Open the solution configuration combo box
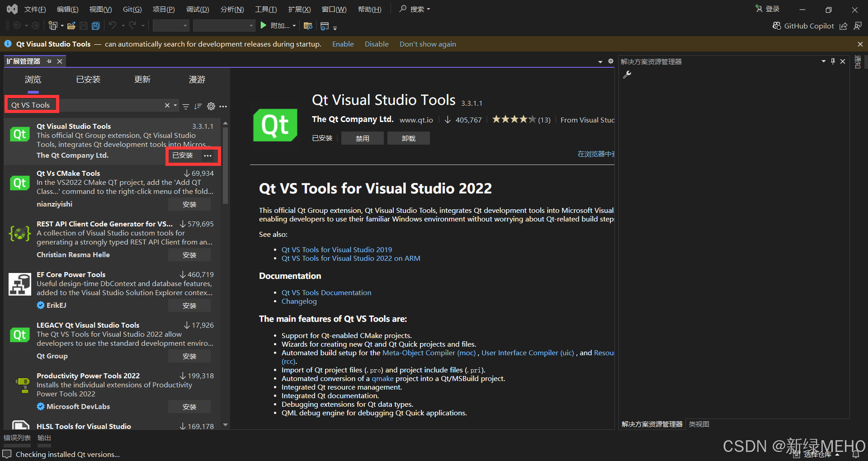 point(170,26)
